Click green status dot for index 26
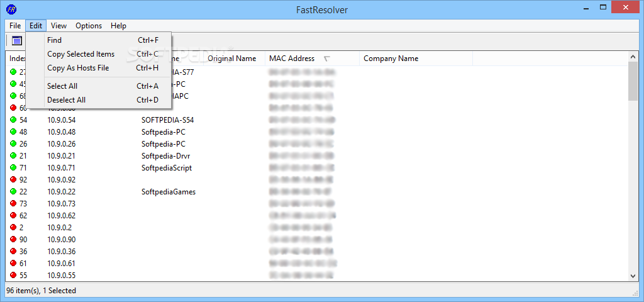 tap(13, 144)
